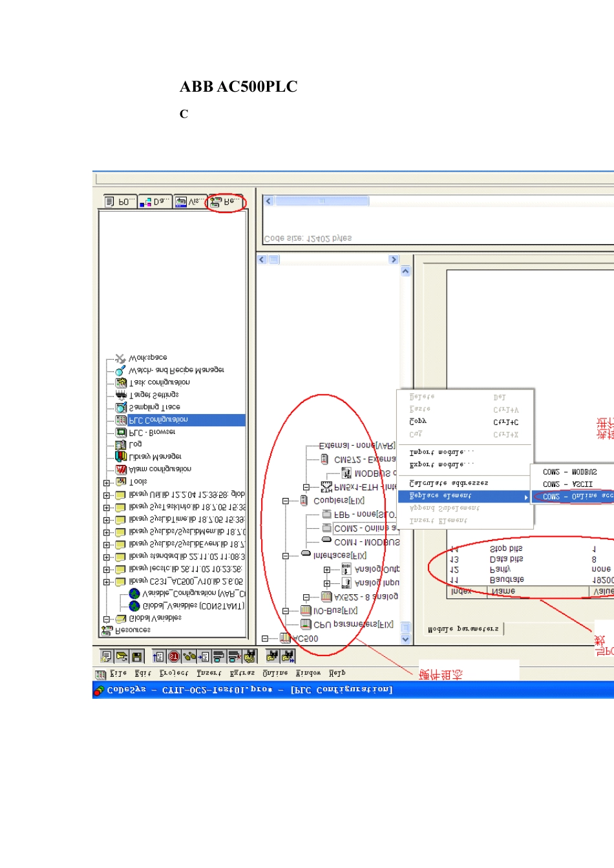This screenshot has height=868, width=614.
Task: Click the Library Manager books icon
Action: (x=121, y=457)
